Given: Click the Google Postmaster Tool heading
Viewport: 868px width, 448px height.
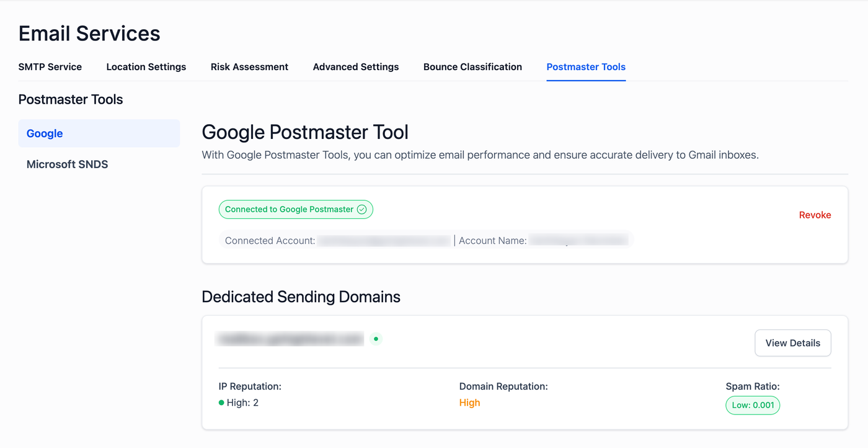Looking at the screenshot, I should pyautogui.click(x=305, y=132).
